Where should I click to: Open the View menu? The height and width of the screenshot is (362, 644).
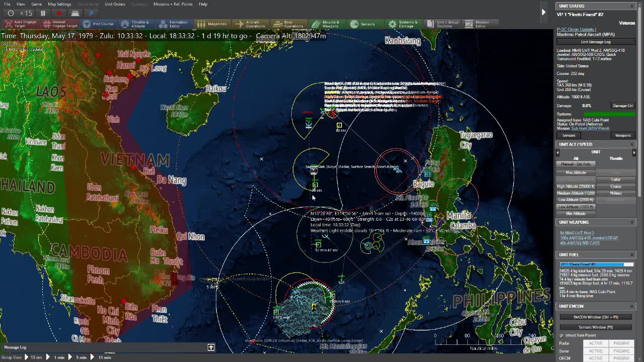click(21, 4)
